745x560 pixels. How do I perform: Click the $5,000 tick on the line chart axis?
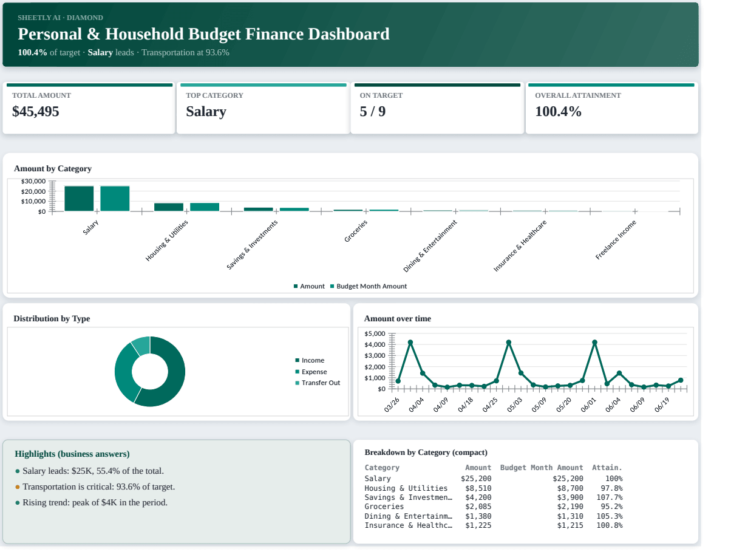click(375, 333)
